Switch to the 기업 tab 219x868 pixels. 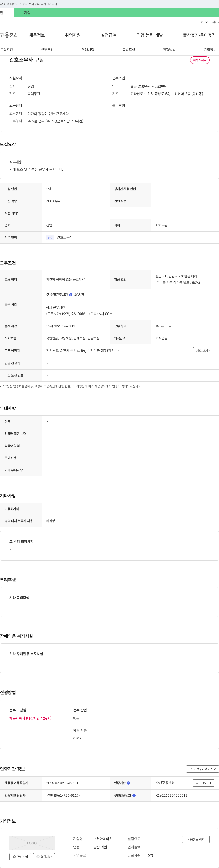click(x=27, y=13)
